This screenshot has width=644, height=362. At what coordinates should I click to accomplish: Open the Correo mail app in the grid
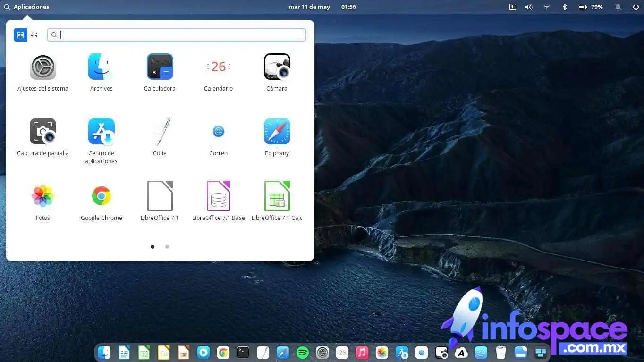pyautogui.click(x=218, y=131)
